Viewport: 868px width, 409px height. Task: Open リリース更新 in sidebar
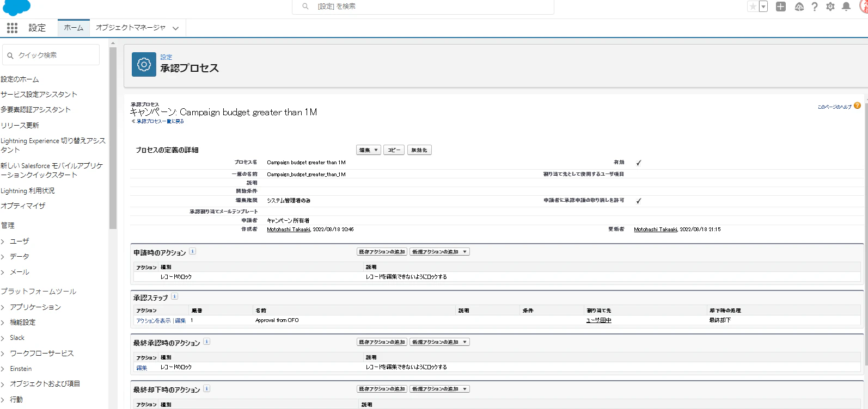pos(20,125)
